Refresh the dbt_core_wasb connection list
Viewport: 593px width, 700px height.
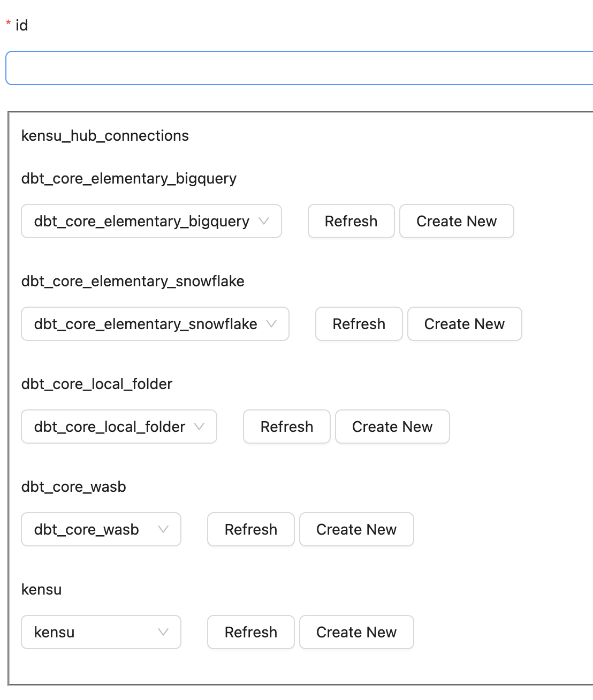tap(250, 529)
